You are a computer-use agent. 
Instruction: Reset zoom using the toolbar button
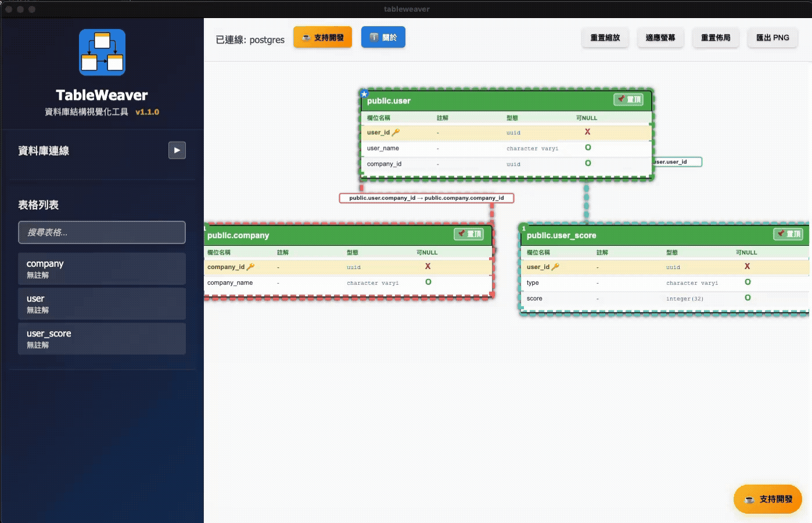pos(605,38)
